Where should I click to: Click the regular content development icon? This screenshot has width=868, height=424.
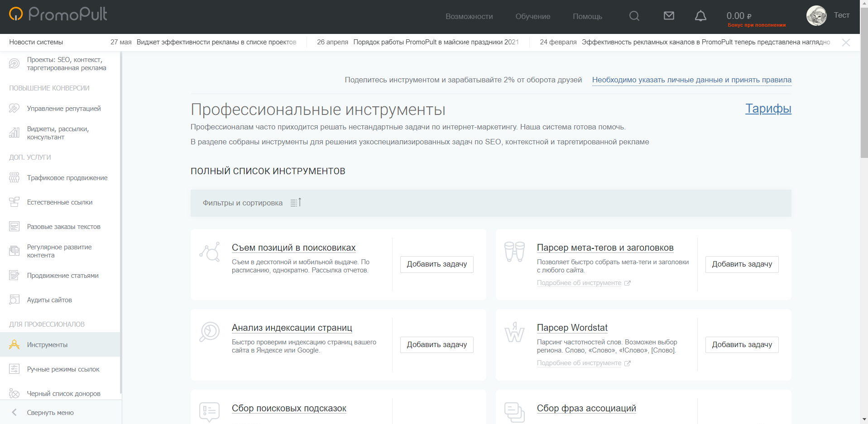pyautogui.click(x=14, y=251)
